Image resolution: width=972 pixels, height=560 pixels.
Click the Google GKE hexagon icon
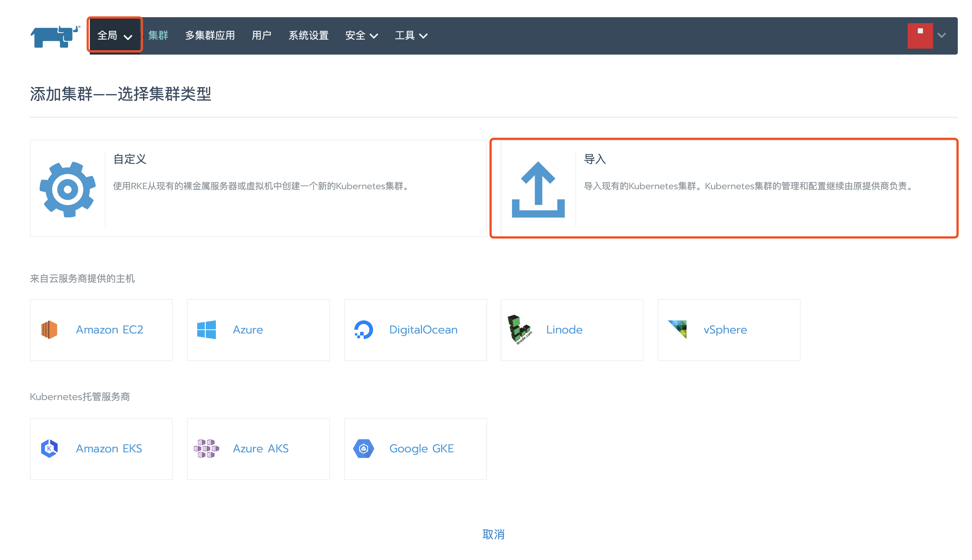363,449
